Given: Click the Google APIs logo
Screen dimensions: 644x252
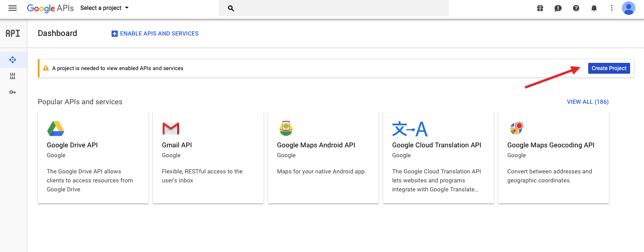Looking at the screenshot, I should 50,8.
